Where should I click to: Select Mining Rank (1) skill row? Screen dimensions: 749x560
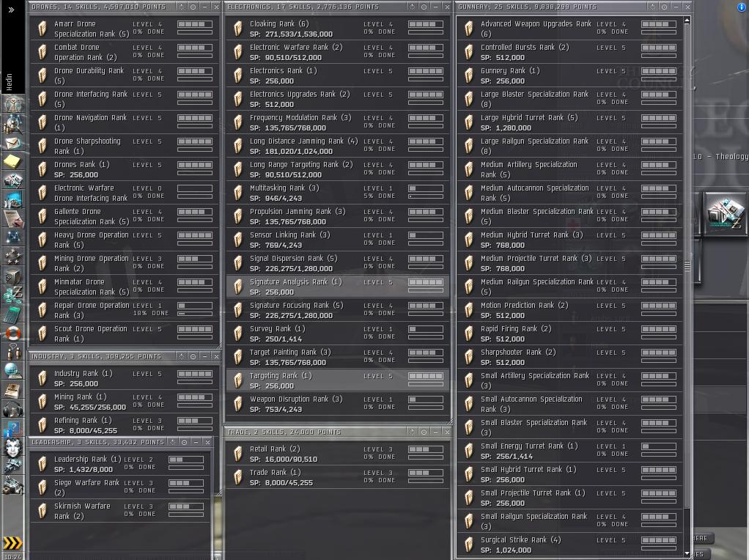124,402
